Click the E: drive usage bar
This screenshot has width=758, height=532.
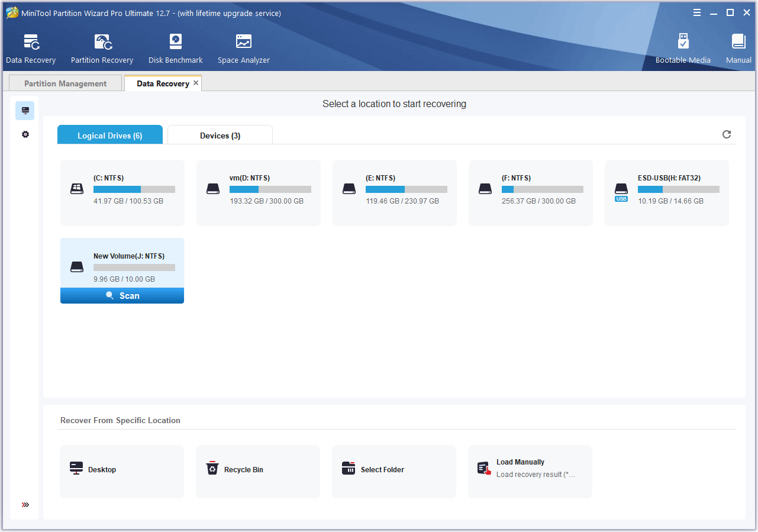407,189
